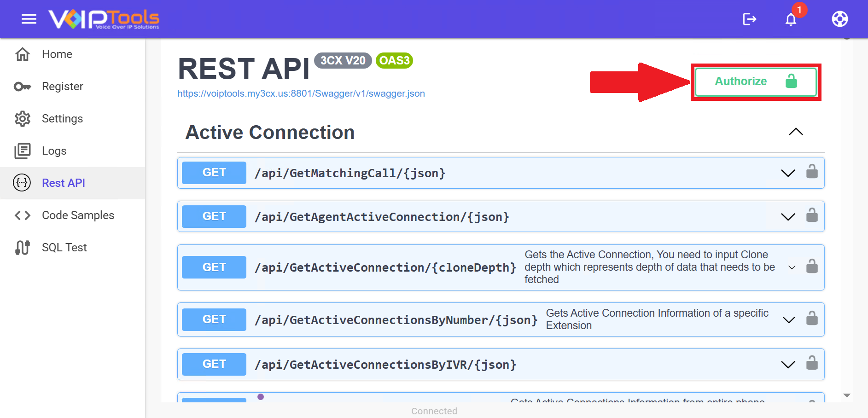Click the SQL Test sidebar icon
The height and width of the screenshot is (418, 868).
click(23, 248)
